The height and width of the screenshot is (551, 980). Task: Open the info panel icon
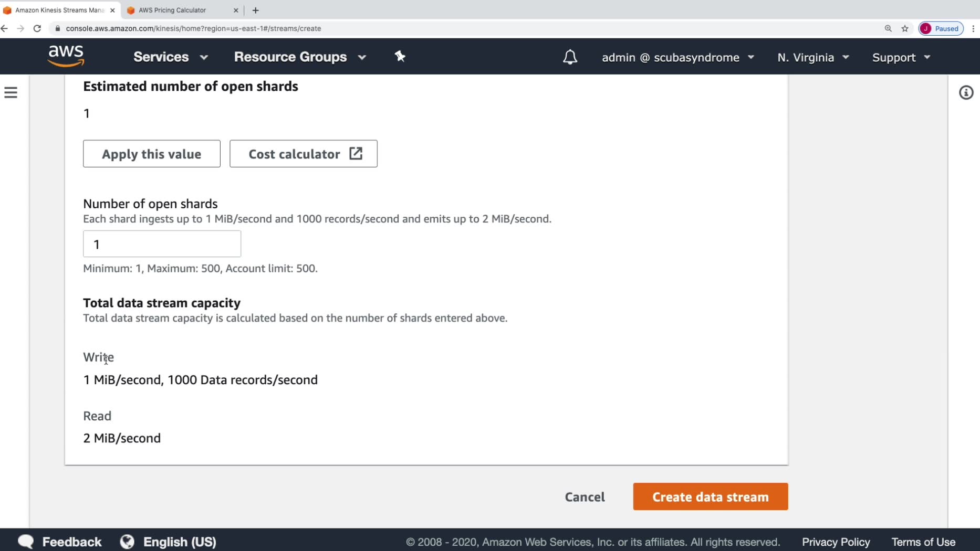966,93
